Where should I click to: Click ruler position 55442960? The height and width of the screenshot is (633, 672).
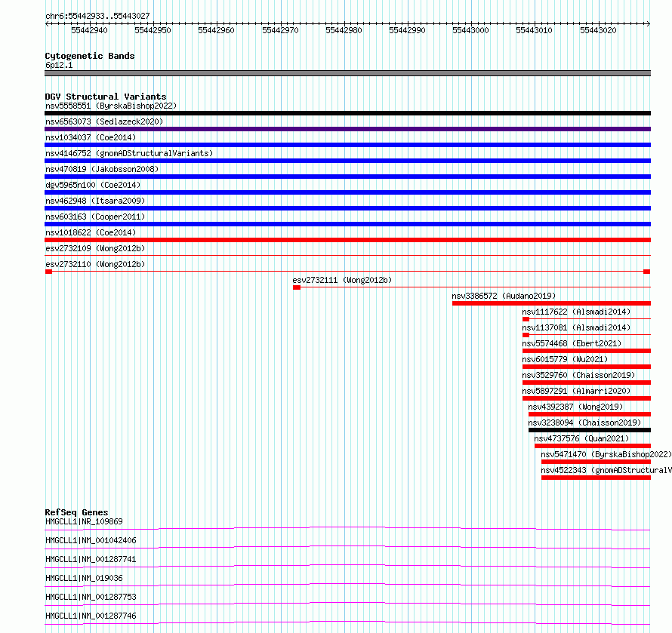(216, 30)
